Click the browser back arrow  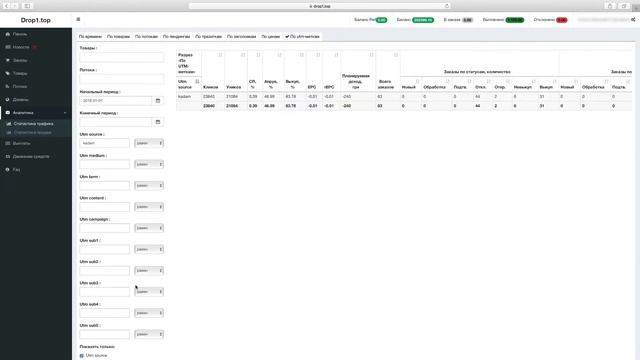pyautogui.click(x=7, y=6)
